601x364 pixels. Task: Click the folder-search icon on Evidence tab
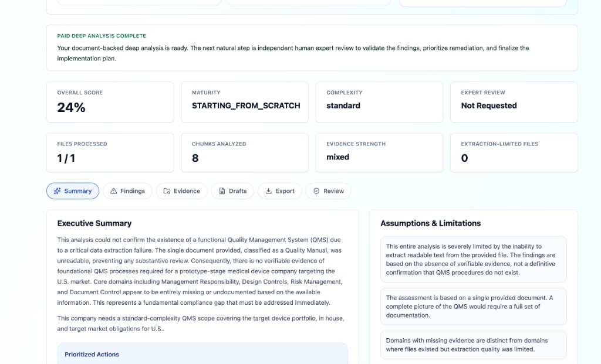[167, 191]
